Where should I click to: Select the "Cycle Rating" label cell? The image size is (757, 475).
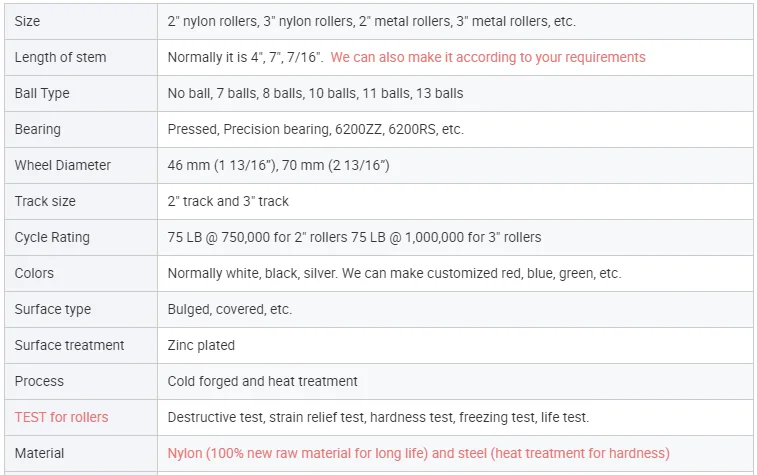(x=52, y=237)
